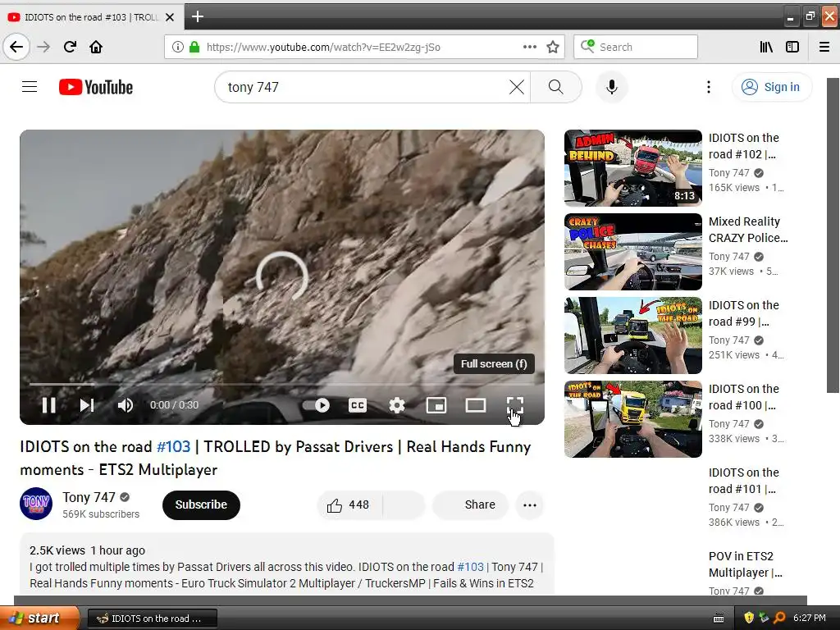This screenshot has height=630, width=840.
Task: Go to the browser home page
Action: pos(96,47)
